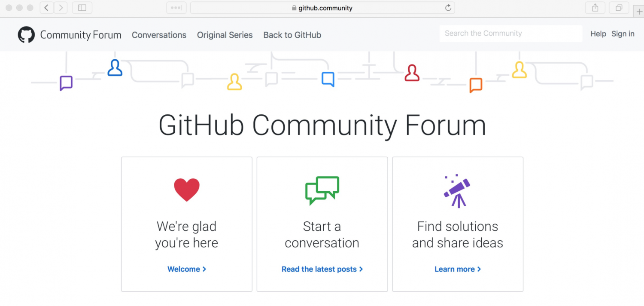Go back with Safari's back arrow
Screen dimensions: 644x306
[x=47, y=8]
